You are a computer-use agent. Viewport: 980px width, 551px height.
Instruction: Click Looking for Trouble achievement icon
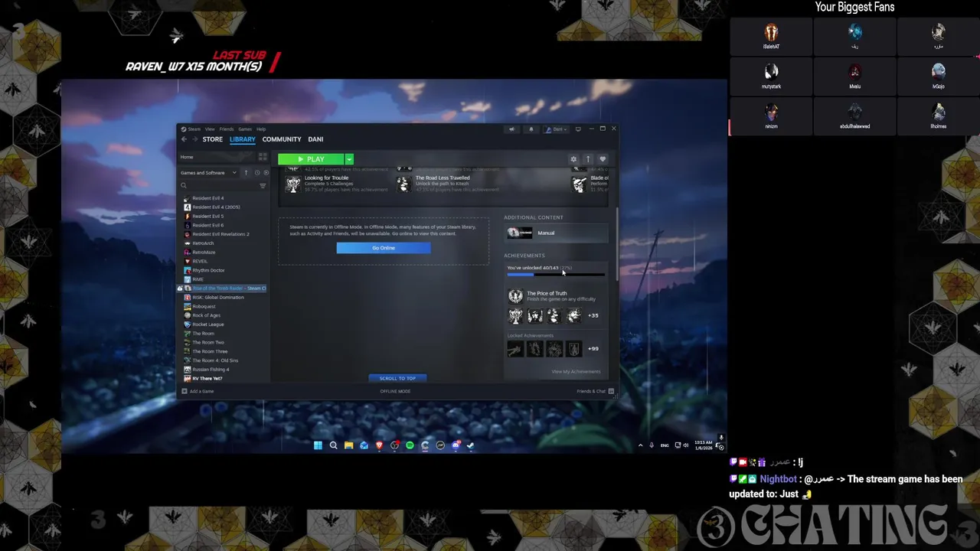click(x=293, y=184)
